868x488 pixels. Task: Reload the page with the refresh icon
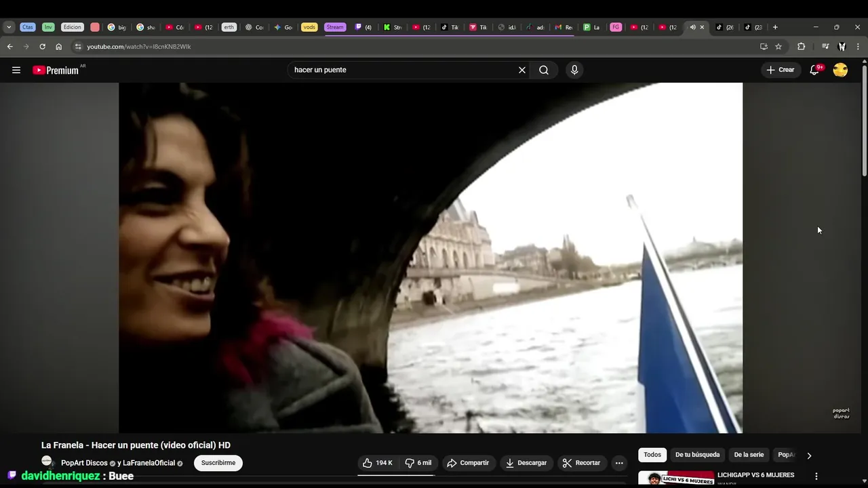(42, 47)
